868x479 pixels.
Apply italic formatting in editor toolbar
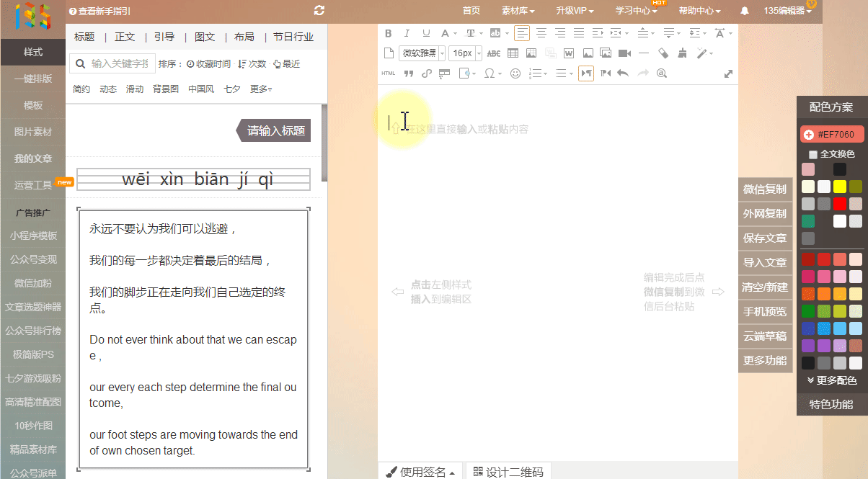coord(407,33)
